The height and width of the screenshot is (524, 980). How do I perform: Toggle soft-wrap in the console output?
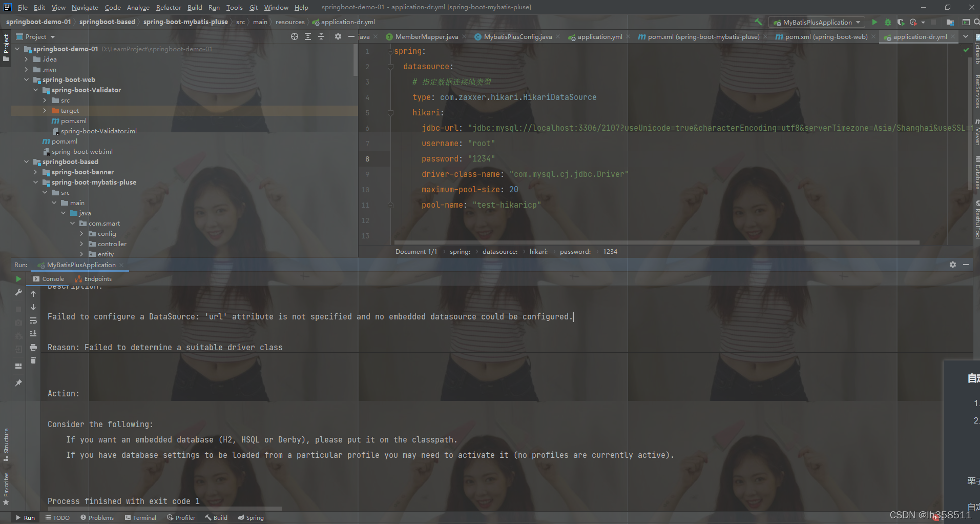(x=33, y=321)
